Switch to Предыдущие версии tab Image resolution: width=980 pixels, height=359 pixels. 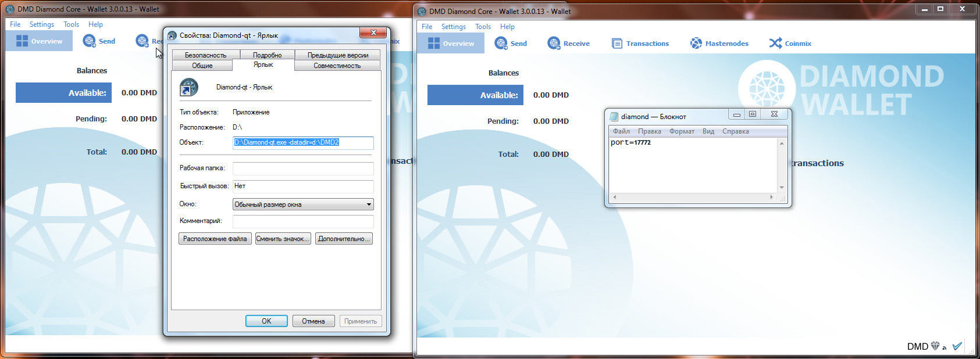click(x=338, y=55)
